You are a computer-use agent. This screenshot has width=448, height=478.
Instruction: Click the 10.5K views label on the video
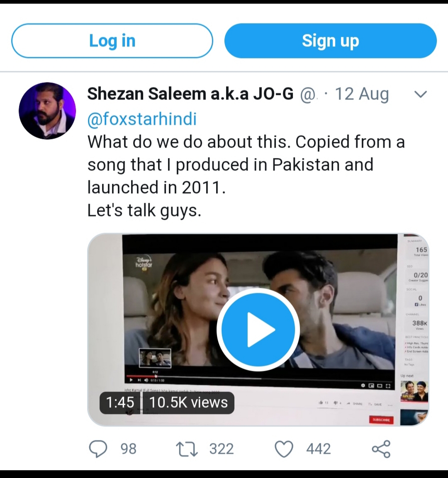188,403
